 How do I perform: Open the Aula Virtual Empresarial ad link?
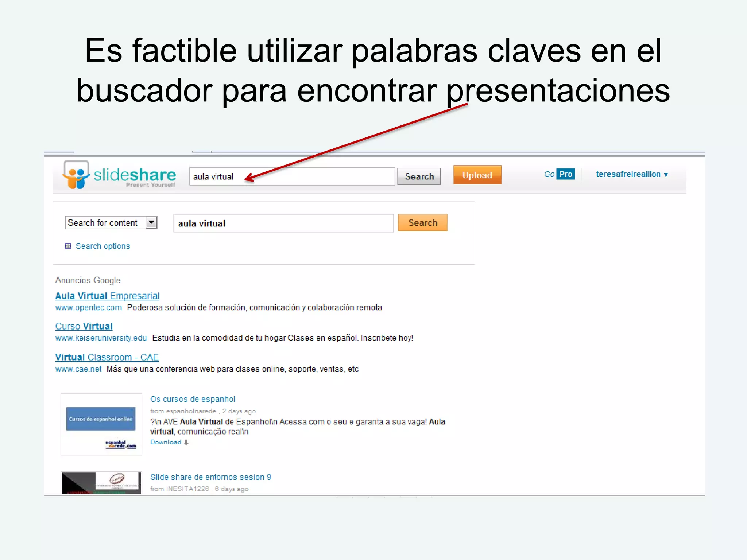pos(107,296)
